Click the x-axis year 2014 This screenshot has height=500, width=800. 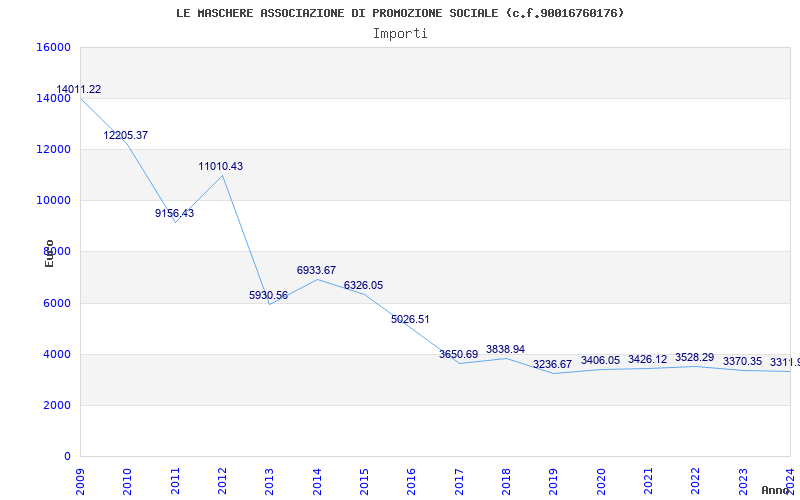(317, 481)
